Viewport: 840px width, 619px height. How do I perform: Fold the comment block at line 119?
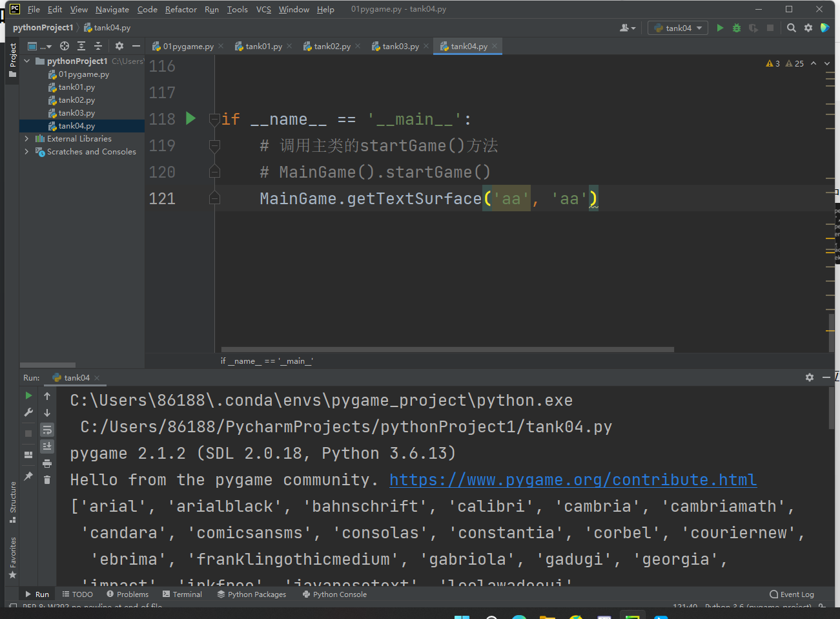click(x=215, y=146)
